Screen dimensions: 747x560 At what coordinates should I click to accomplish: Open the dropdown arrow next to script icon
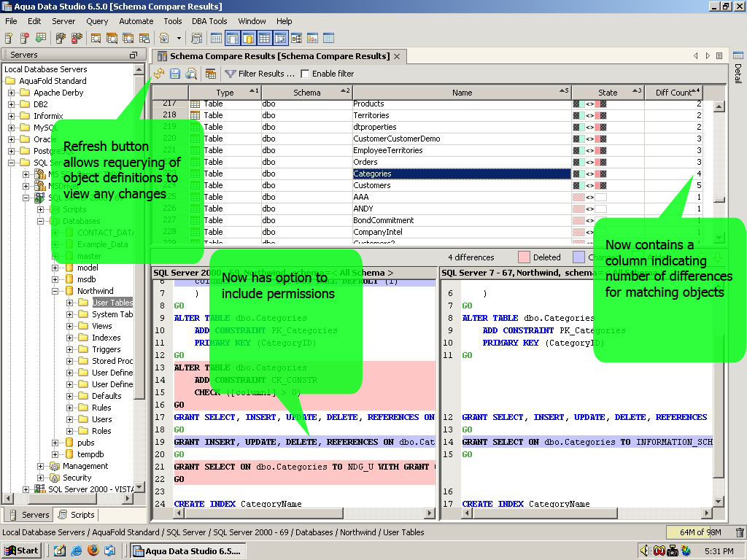(x=179, y=38)
